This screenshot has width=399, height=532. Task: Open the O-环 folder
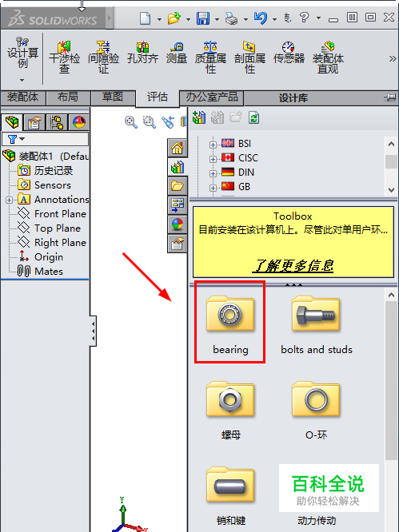pyautogui.click(x=316, y=411)
